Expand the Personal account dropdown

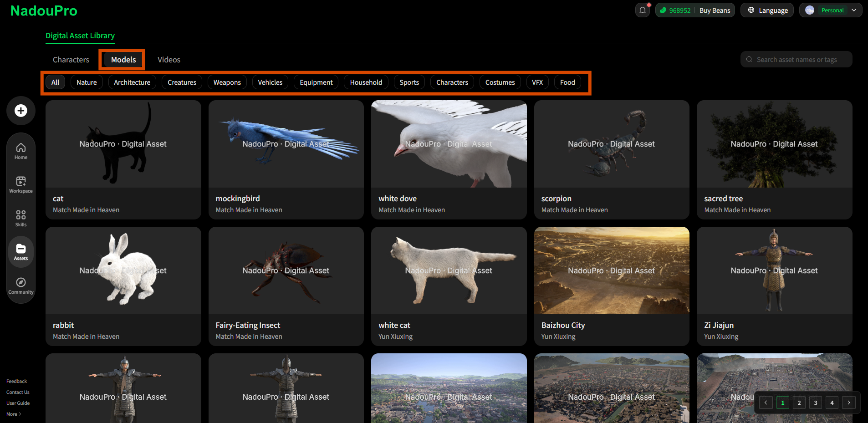(831, 10)
